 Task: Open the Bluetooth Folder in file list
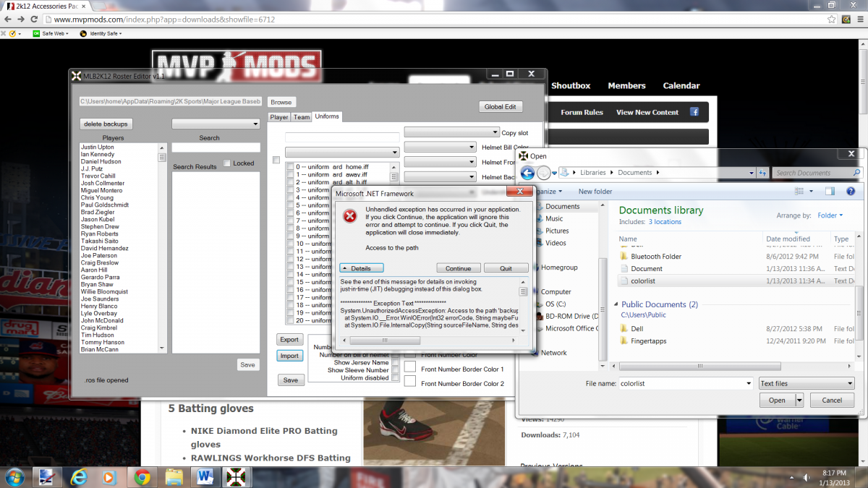point(656,257)
